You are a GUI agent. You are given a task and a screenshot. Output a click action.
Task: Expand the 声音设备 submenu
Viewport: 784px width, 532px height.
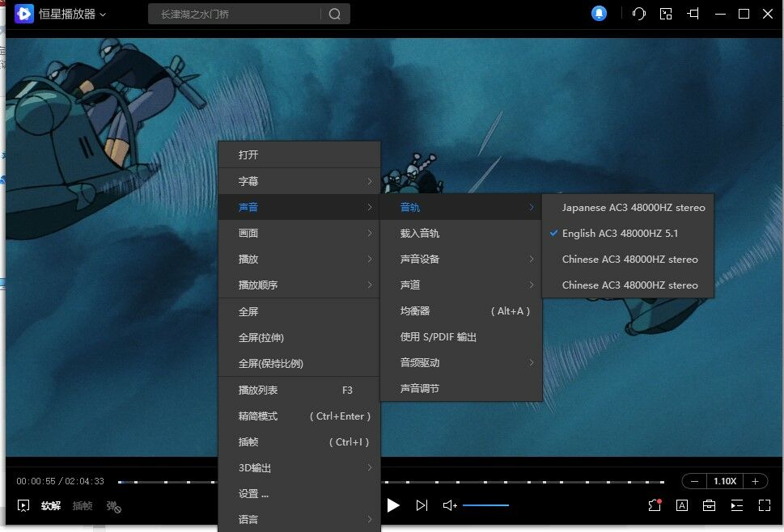(x=461, y=260)
